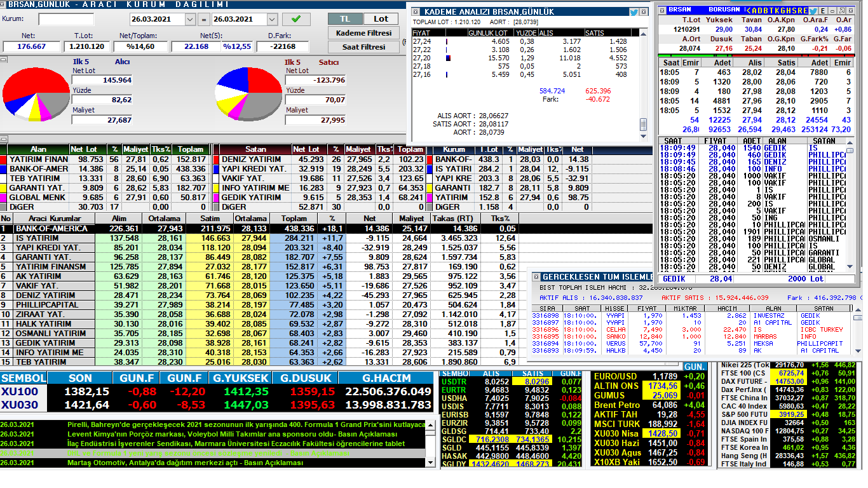Switch display to Lot
The width and height of the screenshot is (868, 488).
381,19
